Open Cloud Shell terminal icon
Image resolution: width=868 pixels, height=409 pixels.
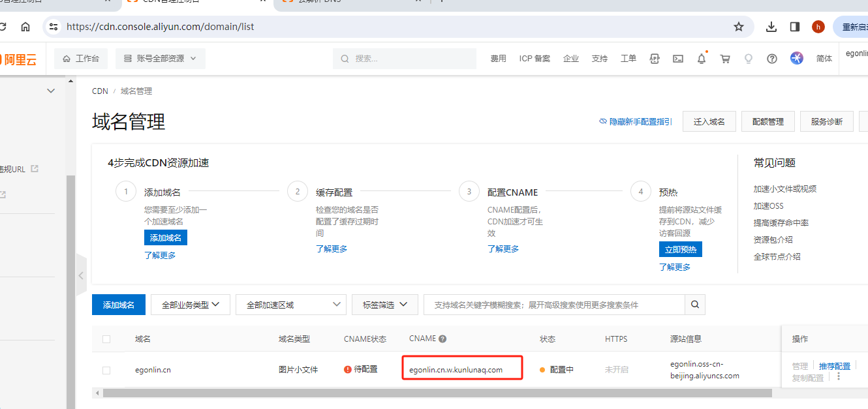point(678,59)
